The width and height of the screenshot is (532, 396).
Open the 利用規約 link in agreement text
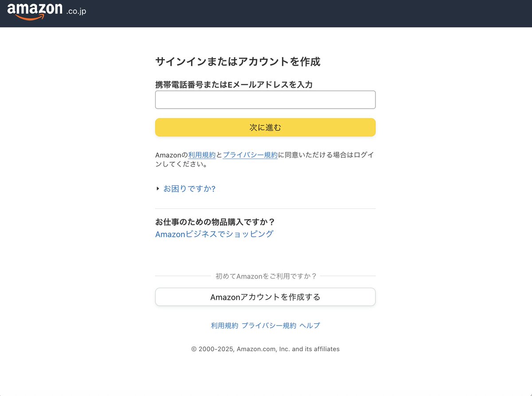202,155
